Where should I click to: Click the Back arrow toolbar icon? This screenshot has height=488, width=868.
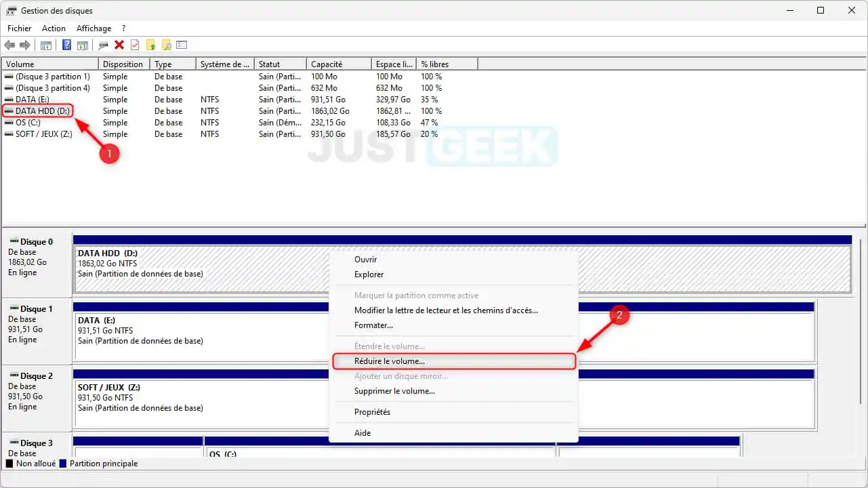[9, 45]
